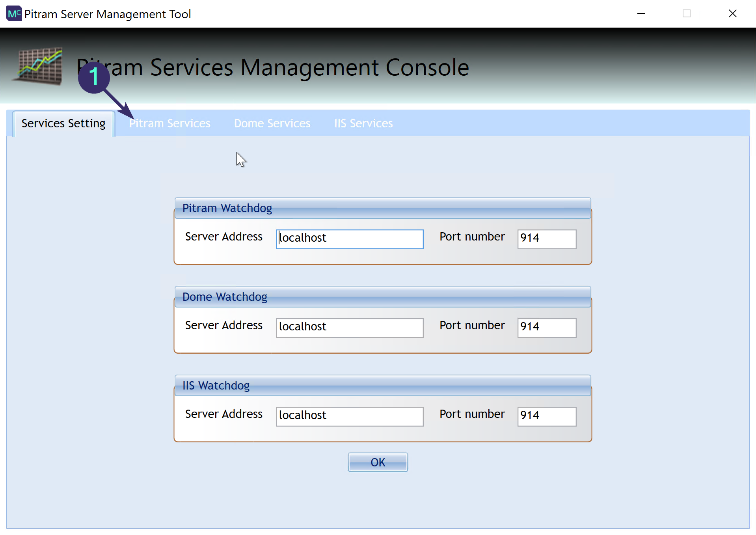Image resolution: width=756 pixels, height=535 pixels.
Task: Click the maximize window button
Action: (x=687, y=14)
